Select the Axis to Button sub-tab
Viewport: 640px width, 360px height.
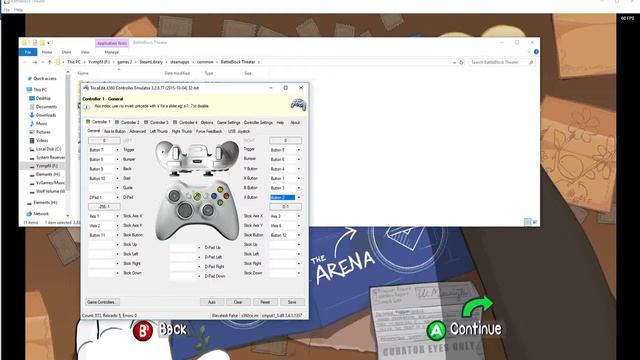(115, 131)
